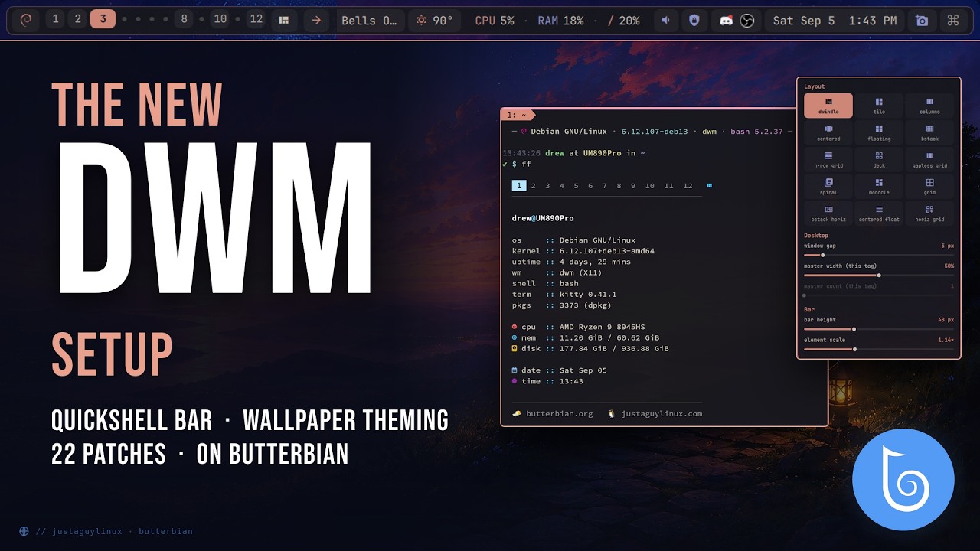Switch to workspace tag 8 in the top bar
The width and height of the screenshot is (980, 551).
click(183, 19)
